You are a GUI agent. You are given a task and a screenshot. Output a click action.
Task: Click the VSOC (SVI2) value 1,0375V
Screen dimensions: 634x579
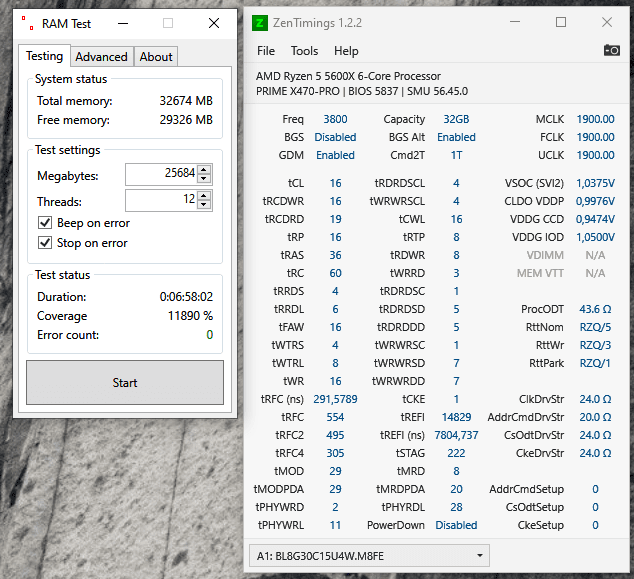tap(595, 183)
